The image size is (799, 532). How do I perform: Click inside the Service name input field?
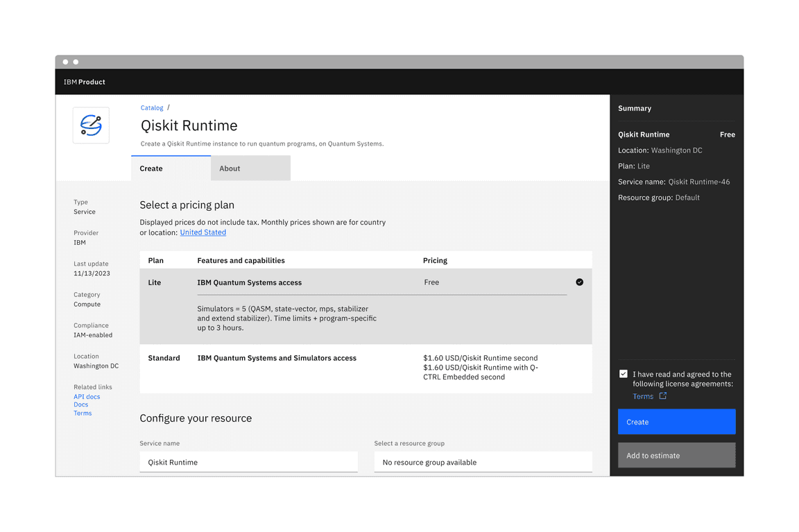248,462
